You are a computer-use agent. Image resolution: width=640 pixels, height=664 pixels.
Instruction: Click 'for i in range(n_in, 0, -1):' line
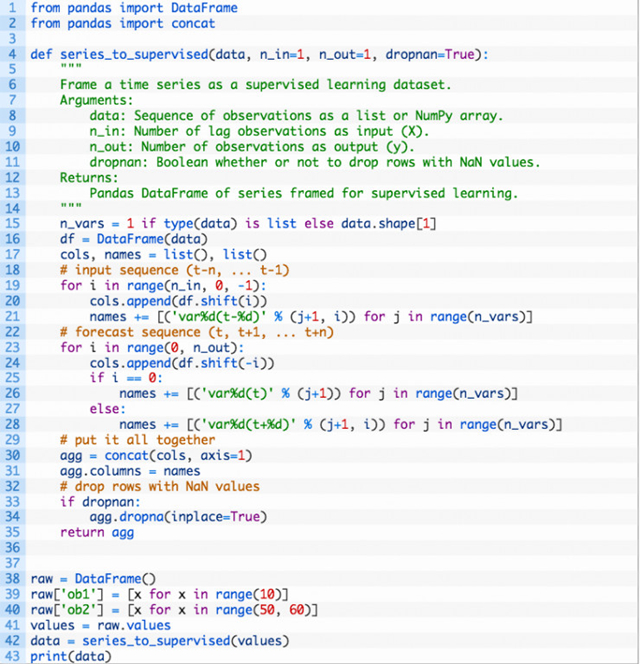(x=163, y=286)
